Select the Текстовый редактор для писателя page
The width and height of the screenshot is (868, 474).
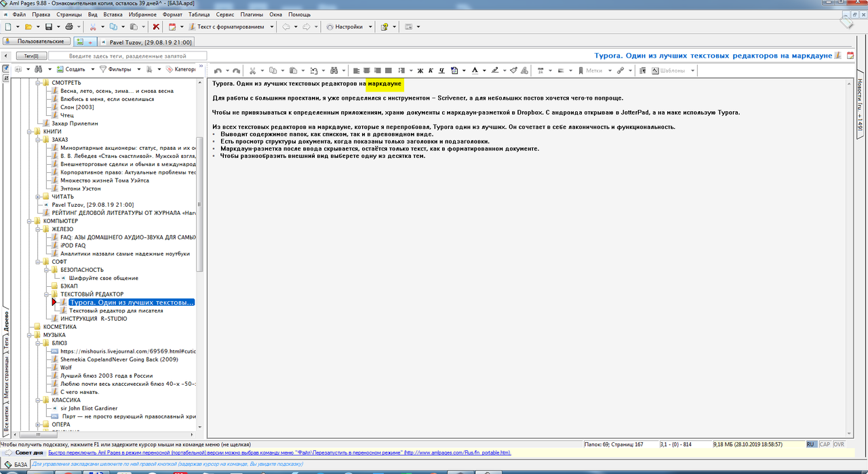coord(116,311)
